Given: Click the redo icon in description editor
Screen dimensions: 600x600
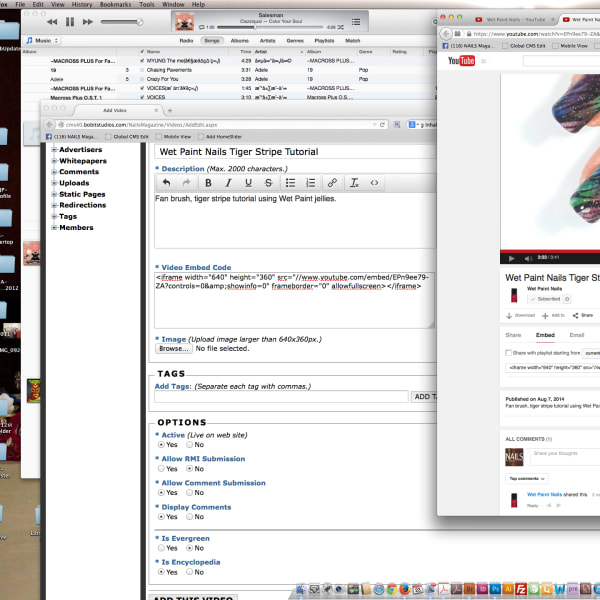Looking at the screenshot, I should [x=186, y=183].
